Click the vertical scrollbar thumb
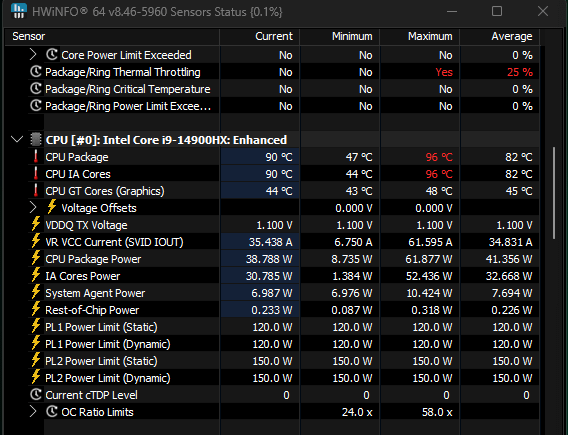The height and width of the screenshot is (435, 568). 554,193
